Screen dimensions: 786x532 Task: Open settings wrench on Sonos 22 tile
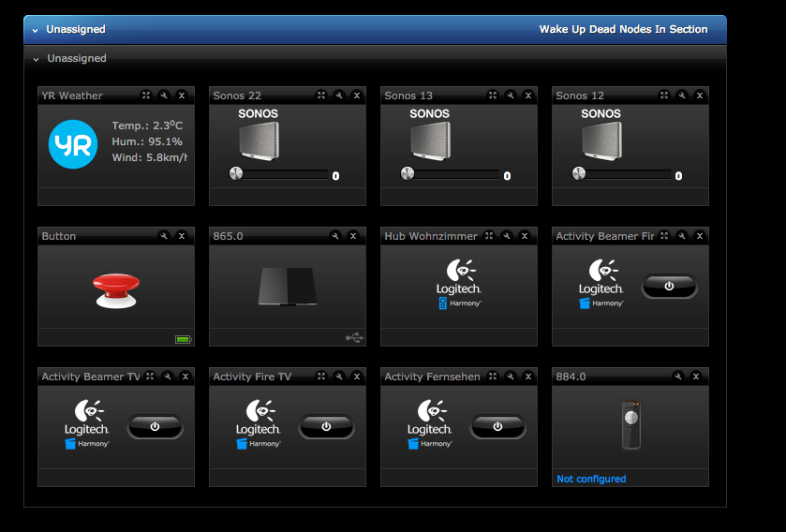[339, 96]
